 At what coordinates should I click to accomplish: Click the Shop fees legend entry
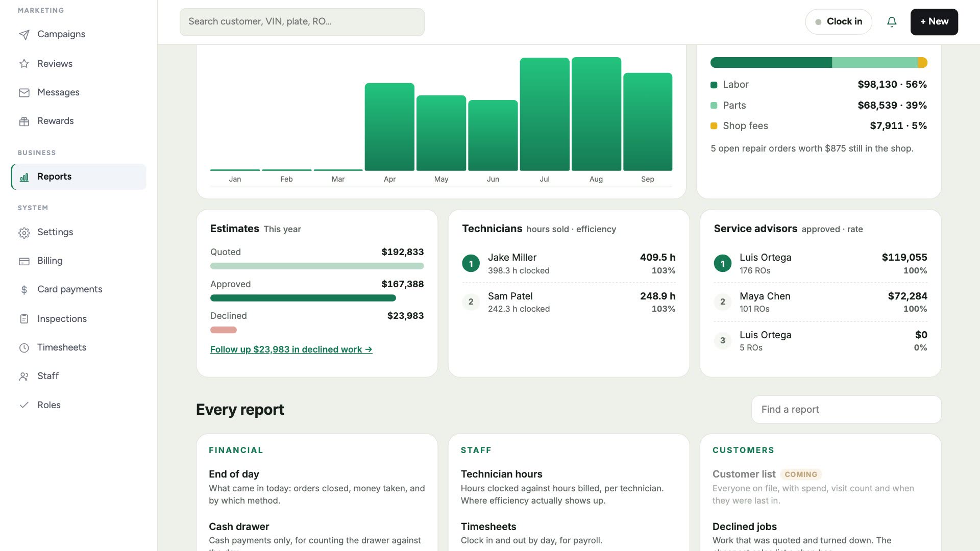[819, 126]
